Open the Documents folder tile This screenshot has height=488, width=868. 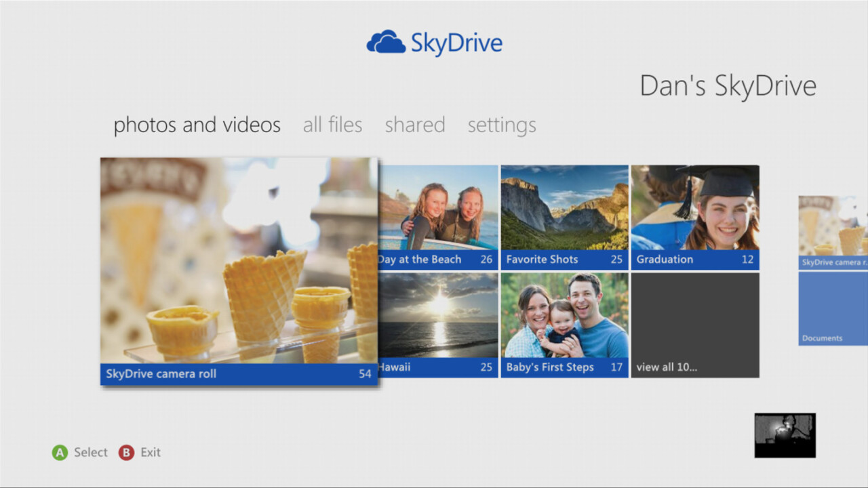click(x=833, y=309)
